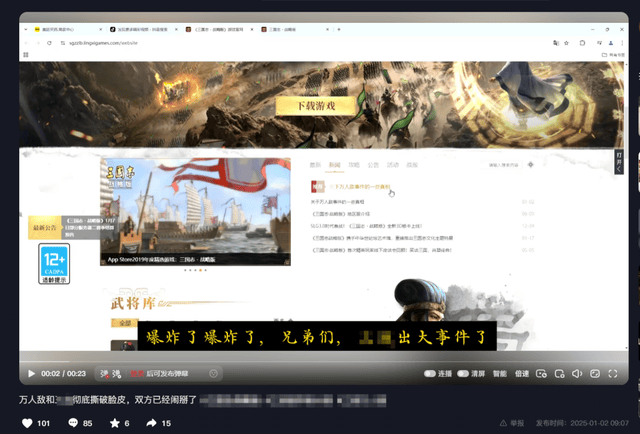Click the bookmark star in browser toolbar
The height and width of the screenshot is (434, 640).
coord(567,43)
